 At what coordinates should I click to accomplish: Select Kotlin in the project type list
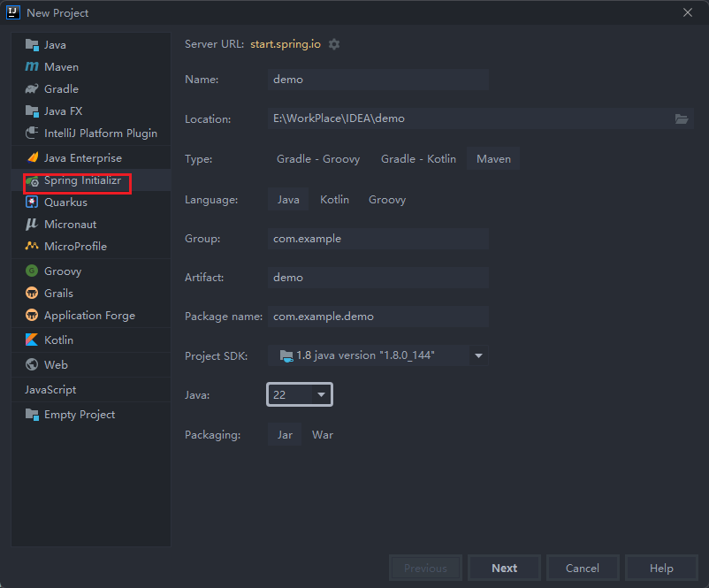(58, 340)
